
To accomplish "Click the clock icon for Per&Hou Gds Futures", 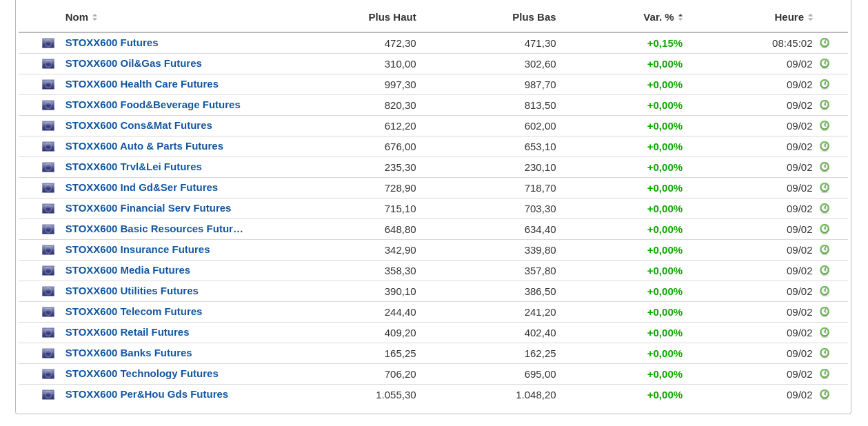I will [x=824, y=394].
